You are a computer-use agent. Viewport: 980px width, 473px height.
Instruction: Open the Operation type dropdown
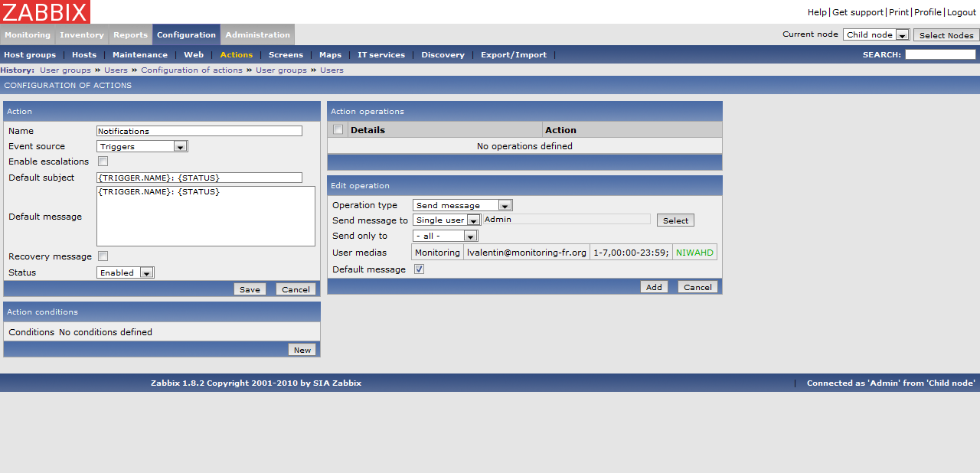point(462,205)
